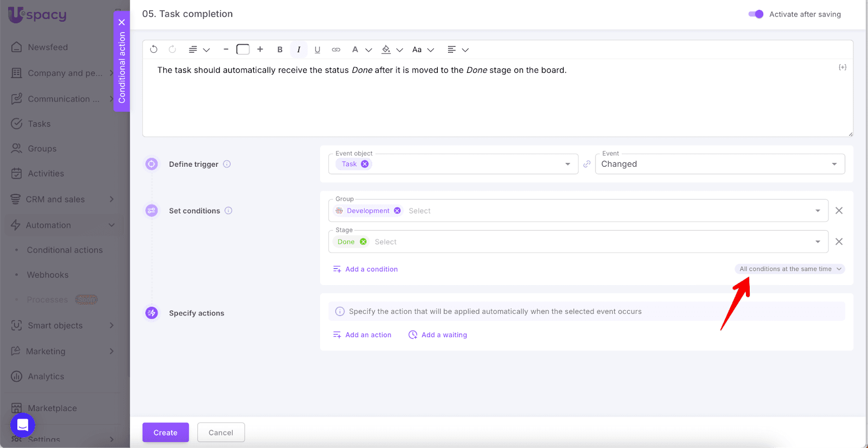Click the undo icon in editor toolbar
Screen dimensions: 868x448
154,49
